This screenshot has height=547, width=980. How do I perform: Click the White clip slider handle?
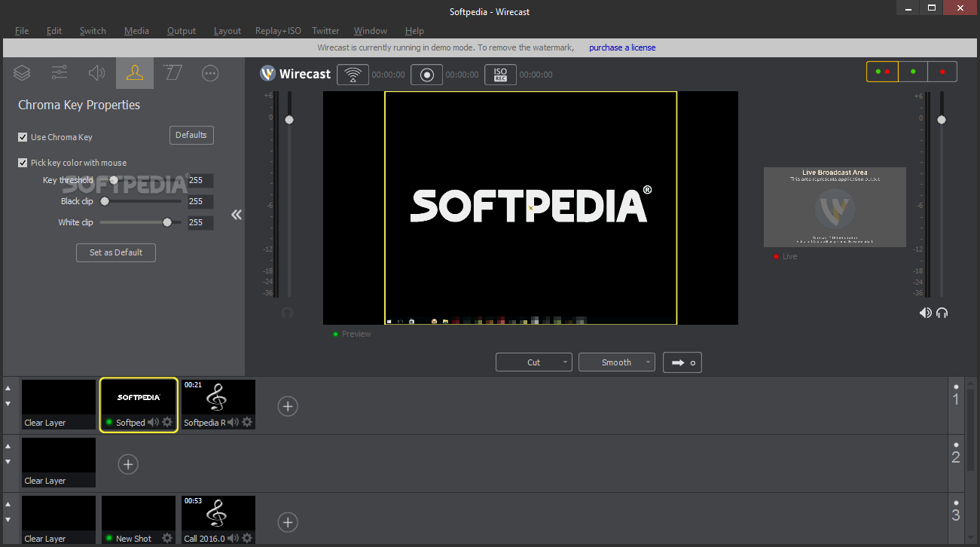(x=167, y=222)
